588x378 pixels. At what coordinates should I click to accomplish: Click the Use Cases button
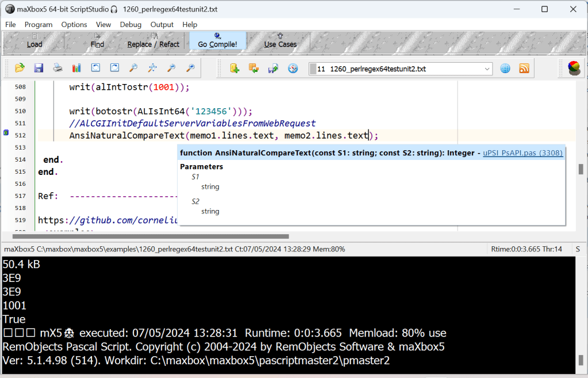pos(280,41)
